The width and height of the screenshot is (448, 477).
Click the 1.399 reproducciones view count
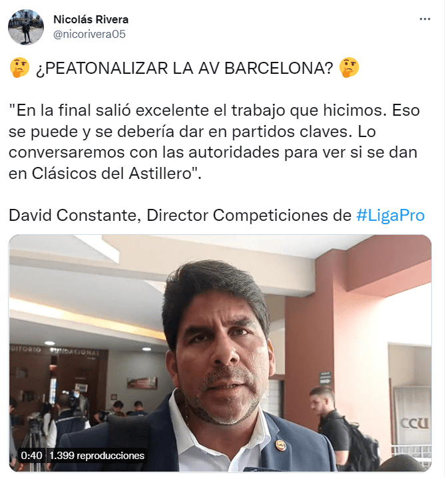tap(97, 456)
